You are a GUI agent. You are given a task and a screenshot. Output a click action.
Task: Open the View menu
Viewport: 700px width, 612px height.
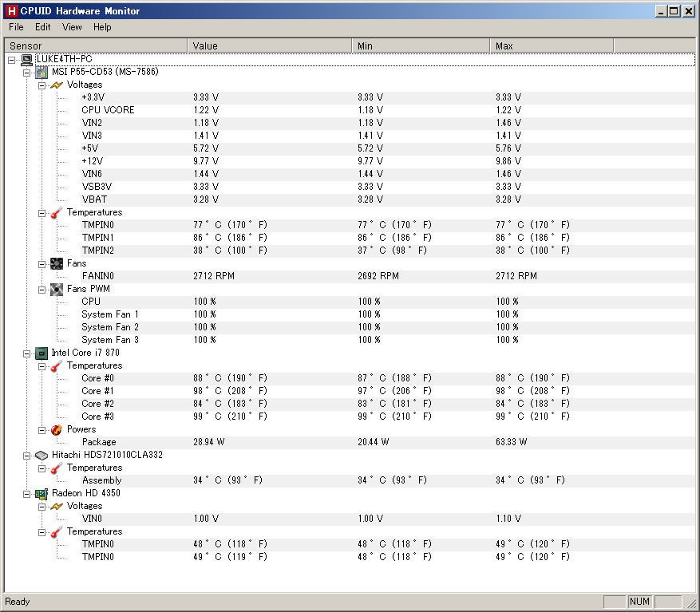[x=72, y=27]
